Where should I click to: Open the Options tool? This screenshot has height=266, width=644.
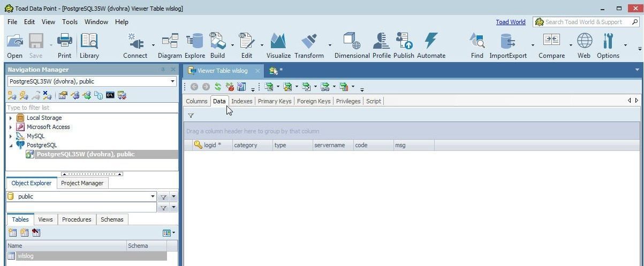[608, 45]
